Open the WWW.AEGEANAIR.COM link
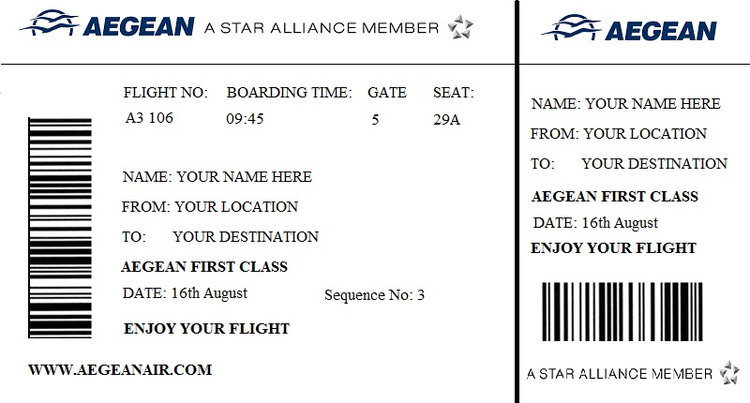Screen dimensions: 750x403 click(x=120, y=370)
